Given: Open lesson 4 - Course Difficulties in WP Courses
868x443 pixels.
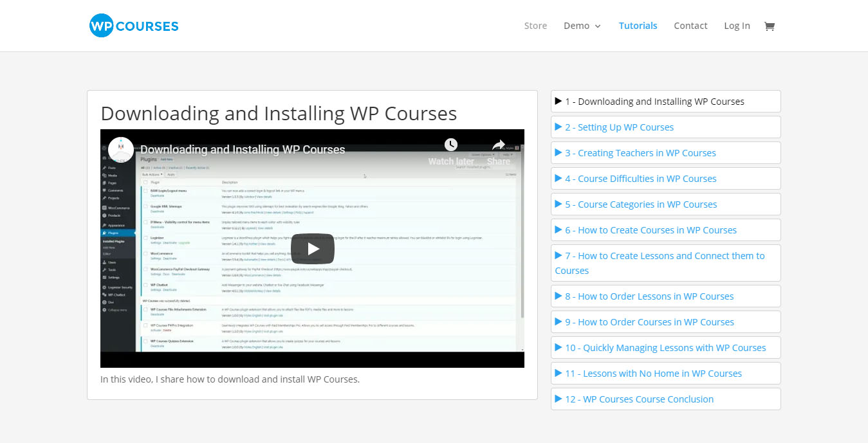Looking at the screenshot, I should point(666,179).
